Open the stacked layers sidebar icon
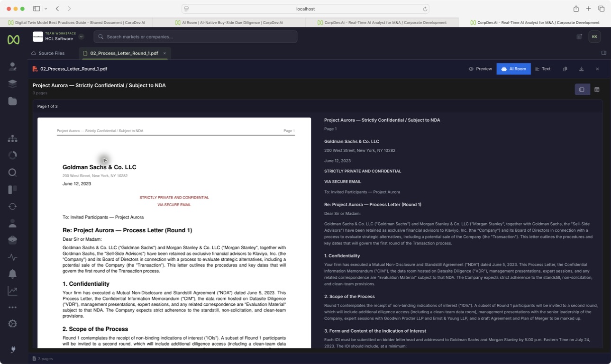611x364 pixels. [13, 84]
